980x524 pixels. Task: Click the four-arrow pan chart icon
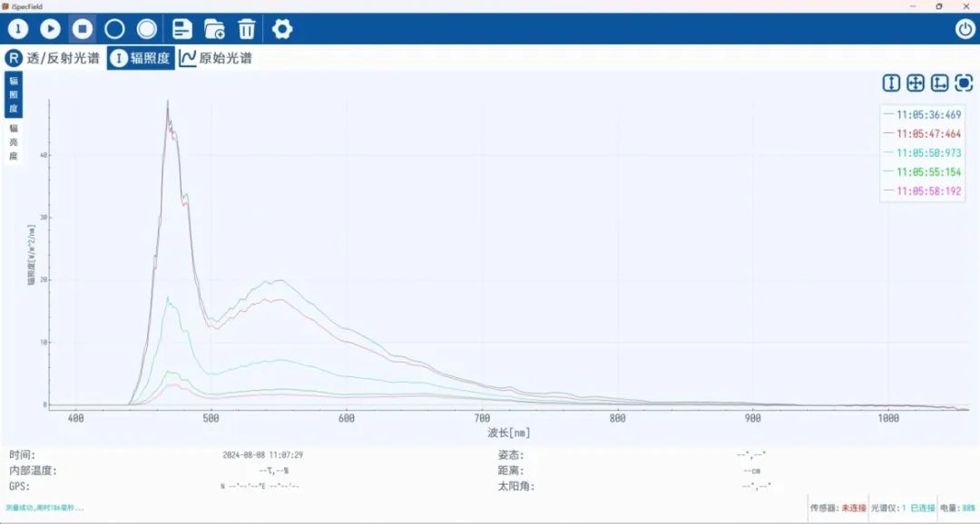916,83
